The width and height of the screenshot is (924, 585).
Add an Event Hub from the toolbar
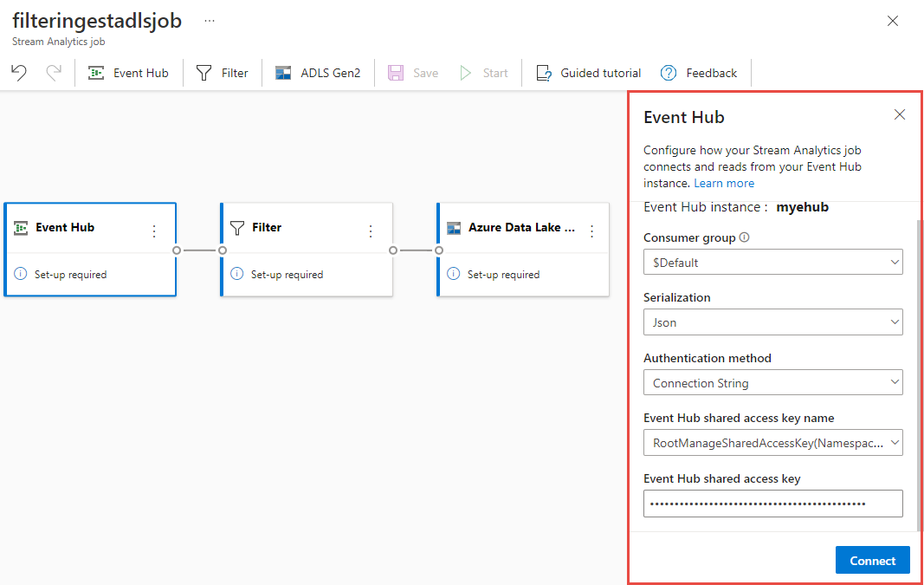[128, 73]
